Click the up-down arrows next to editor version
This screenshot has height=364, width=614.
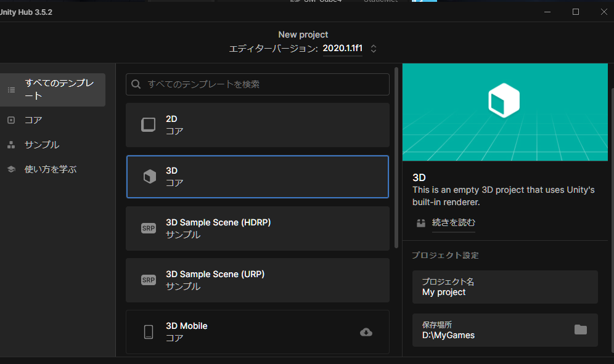click(x=374, y=49)
